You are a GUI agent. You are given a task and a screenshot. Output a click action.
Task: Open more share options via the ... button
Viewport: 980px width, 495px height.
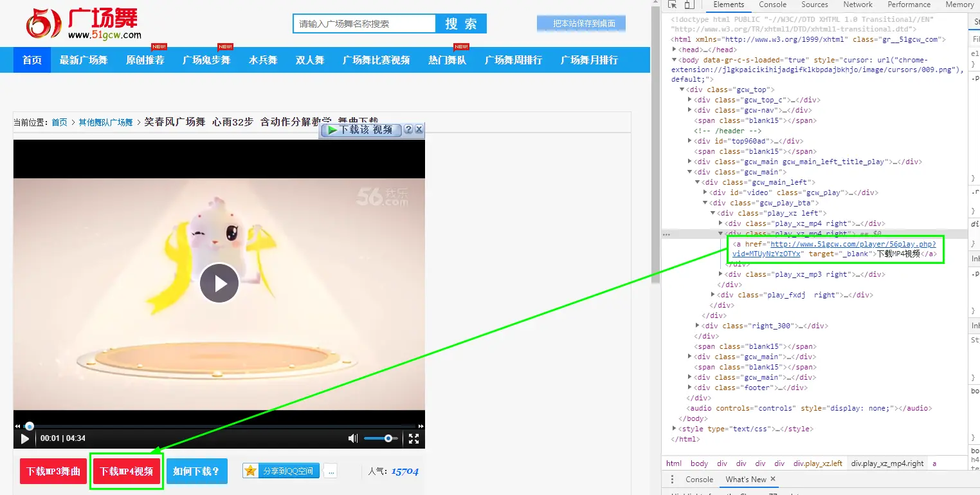click(x=331, y=471)
